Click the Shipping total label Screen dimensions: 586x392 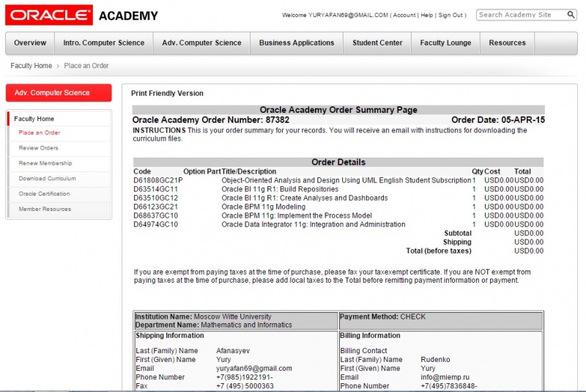pyautogui.click(x=457, y=242)
